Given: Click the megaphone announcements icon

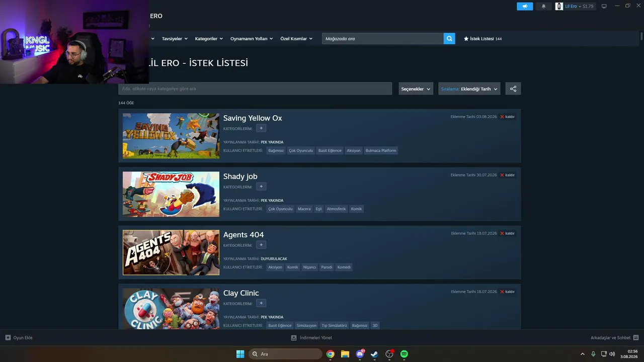Looking at the screenshot, I should pos(525,7).
